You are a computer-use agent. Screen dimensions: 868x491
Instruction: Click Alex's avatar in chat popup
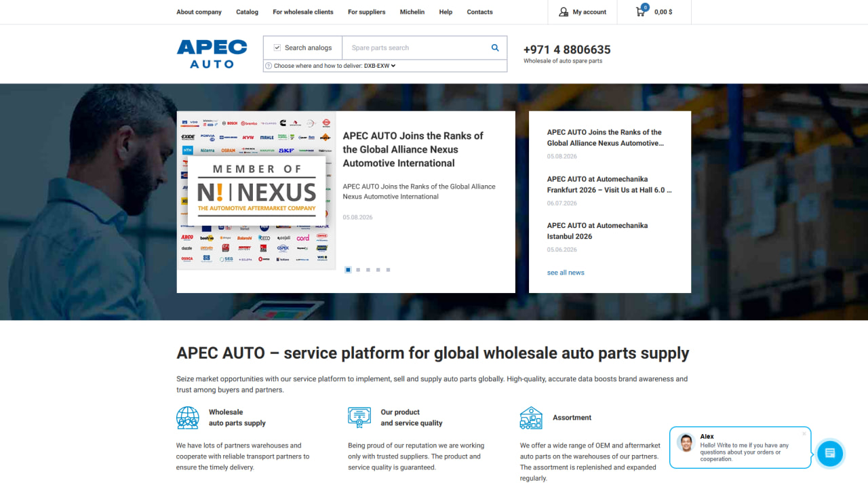[x=686, y=443]
